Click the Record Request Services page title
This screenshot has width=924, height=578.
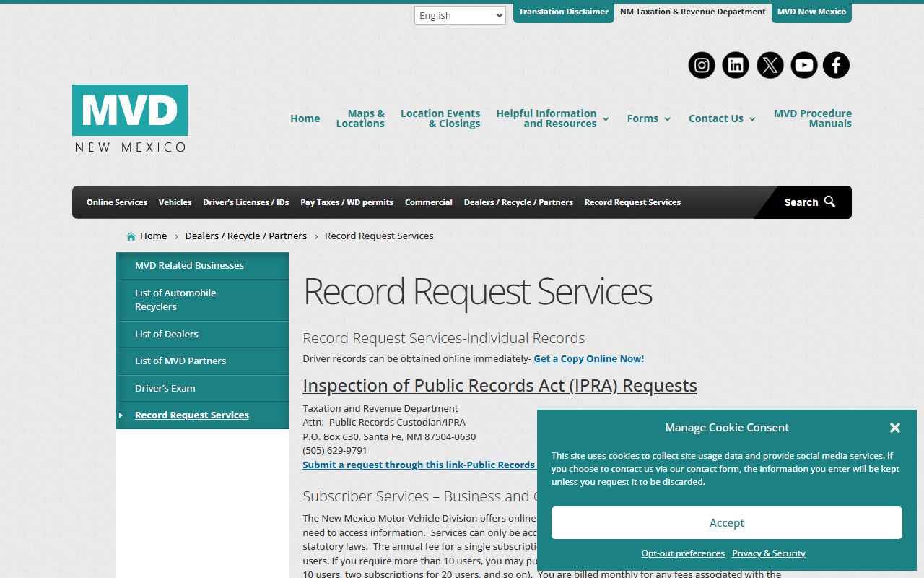pos(478,292)
